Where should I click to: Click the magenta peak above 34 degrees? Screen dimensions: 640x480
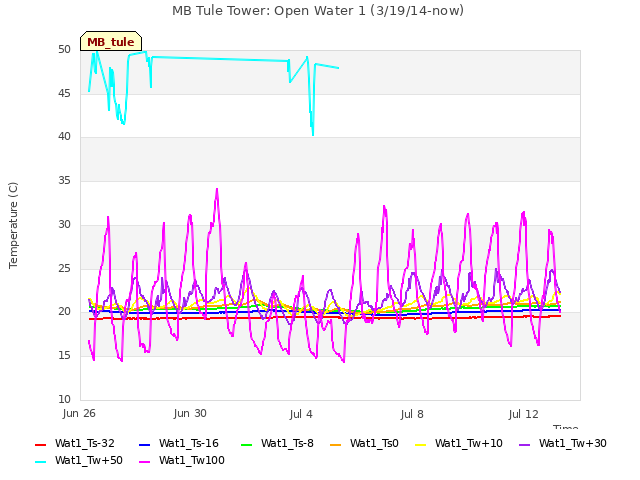point(217,189)
